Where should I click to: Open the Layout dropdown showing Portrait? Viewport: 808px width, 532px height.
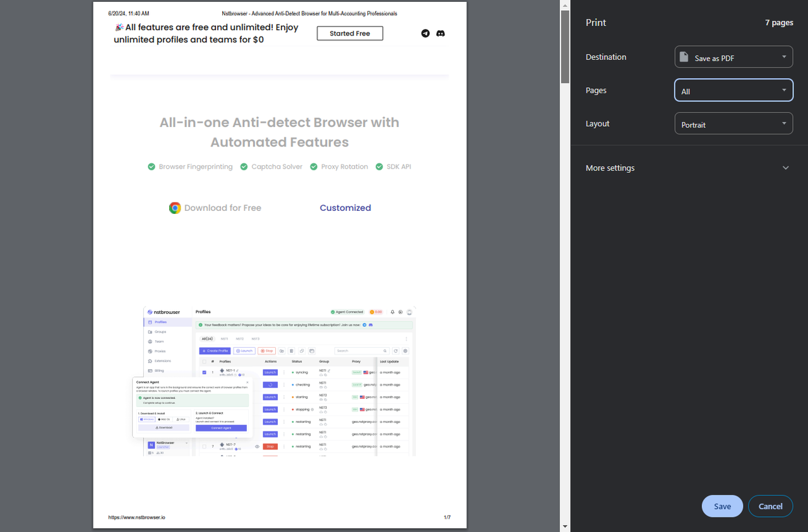point(734,124)
